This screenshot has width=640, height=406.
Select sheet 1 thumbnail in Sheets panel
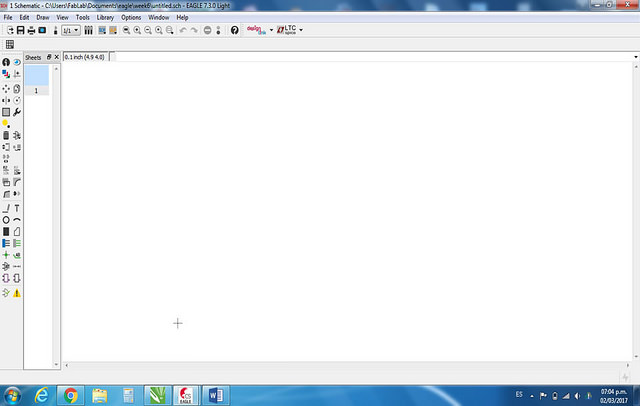click(36, 80)
